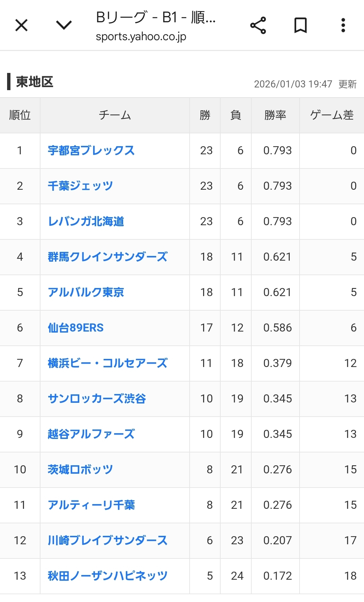This screenshot has width=364, height=602.
Task: Open サンロッカーズ渋谷 team page
Action: (97, 399)
